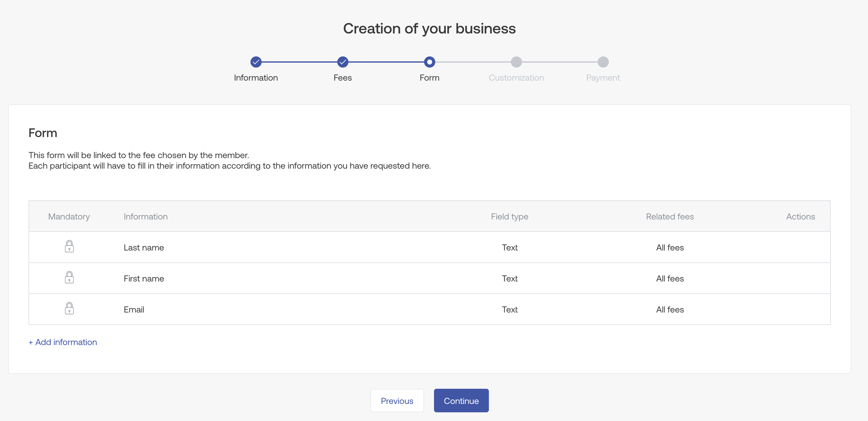Go to the Fees step label

[x=342, y=78]
